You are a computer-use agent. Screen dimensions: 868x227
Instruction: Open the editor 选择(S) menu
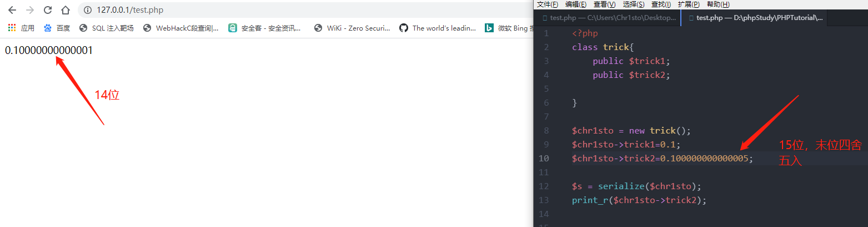(634, 4)
